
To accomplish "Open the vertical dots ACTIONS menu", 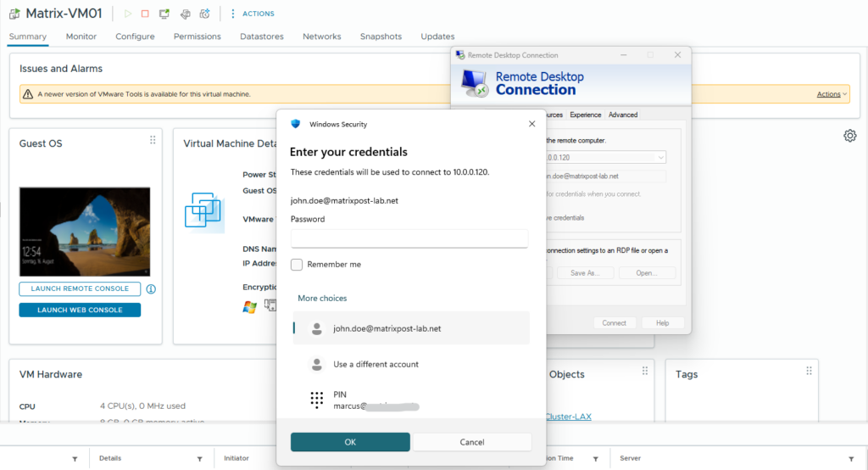I will (253, 14).
